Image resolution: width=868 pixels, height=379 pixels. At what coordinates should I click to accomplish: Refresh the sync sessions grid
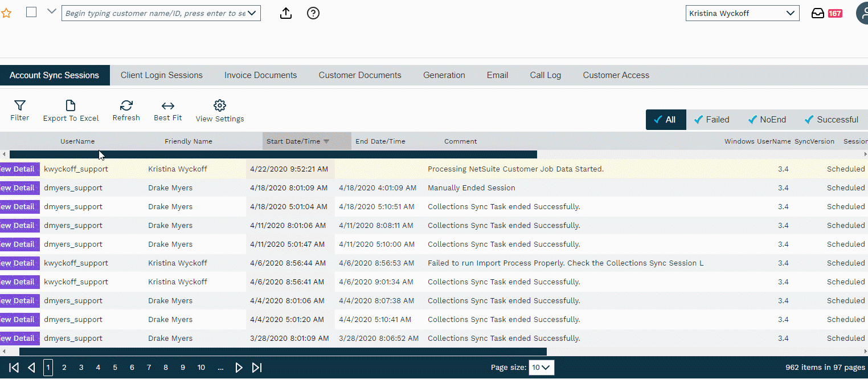[126, 106]
